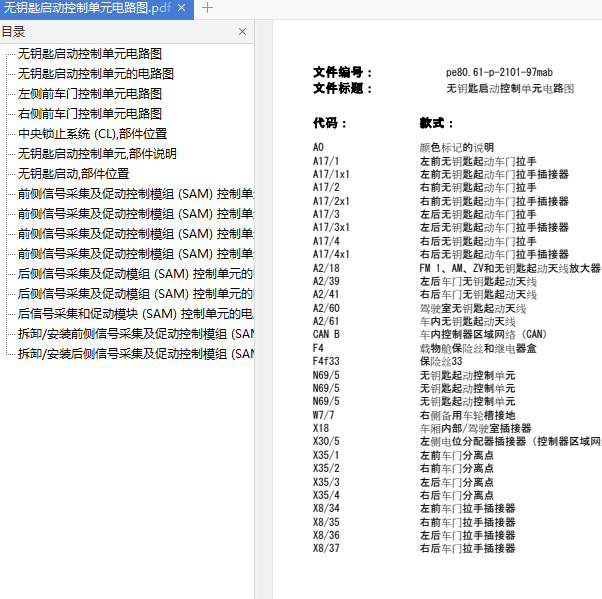Open outline item 无钥匙启动控制单元,部件说明

point(97,154)
